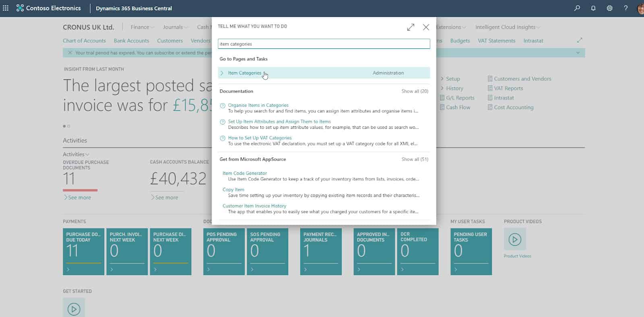Screen dimensions: 644x317
Task: Play the Get Started video icon
Action: [74, 309]
